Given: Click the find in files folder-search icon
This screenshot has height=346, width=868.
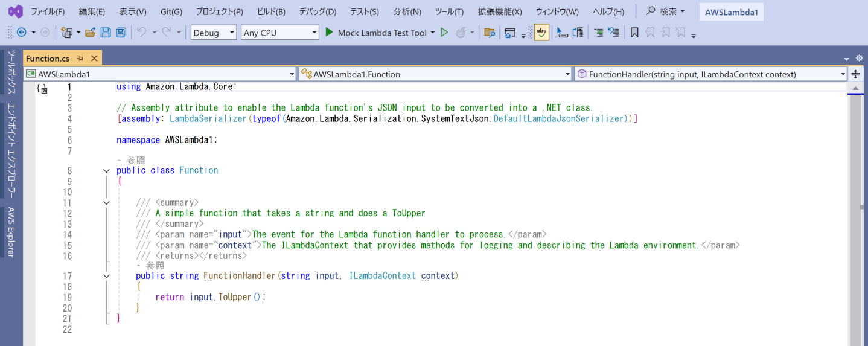Looking at the screenshot, I should 490,33.
